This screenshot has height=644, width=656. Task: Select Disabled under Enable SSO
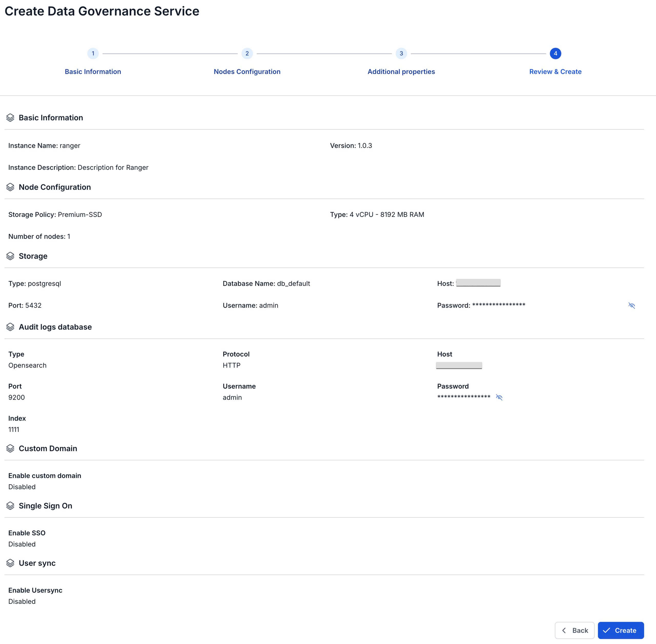click(22, 544)
